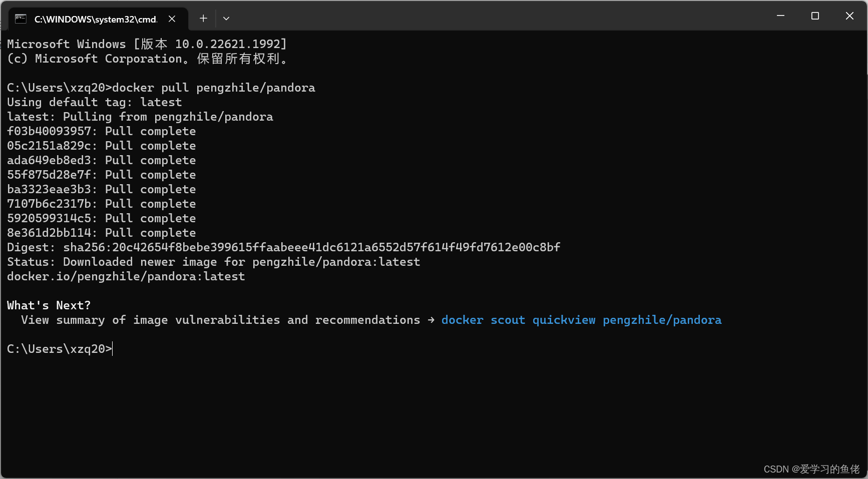Screen dimensions: 868x479
Task: Click the cmd terminal icon in the tab
Action: [x=21, y=19]
